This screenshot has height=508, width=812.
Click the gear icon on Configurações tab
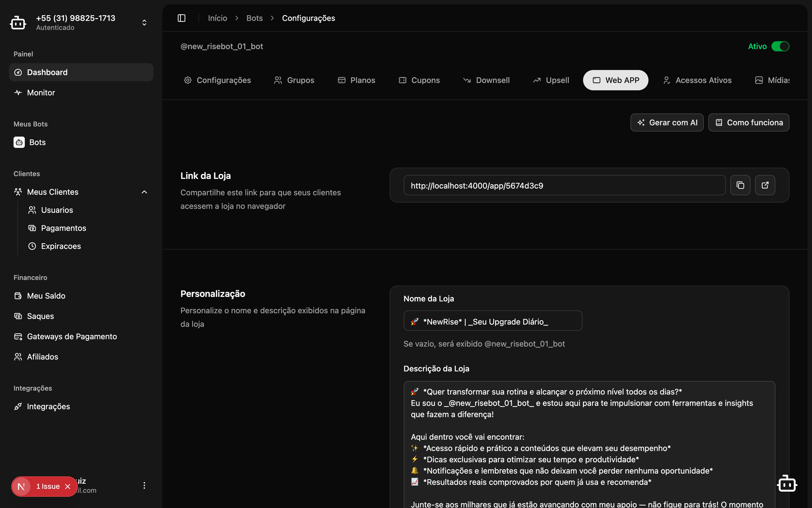pyautogui.click(x=188, y=80)
